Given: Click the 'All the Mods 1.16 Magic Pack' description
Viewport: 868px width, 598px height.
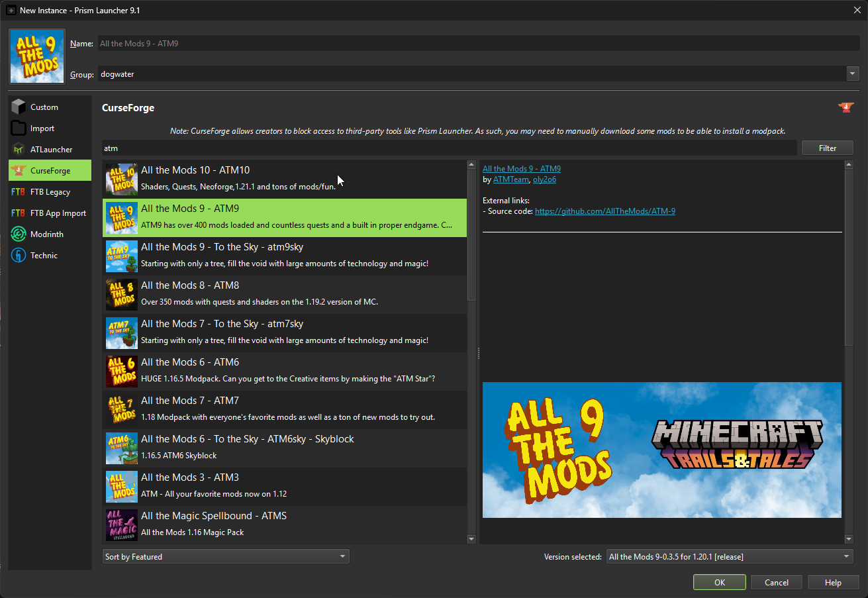Looking at the screenshot, I should [x=193, y=532].
